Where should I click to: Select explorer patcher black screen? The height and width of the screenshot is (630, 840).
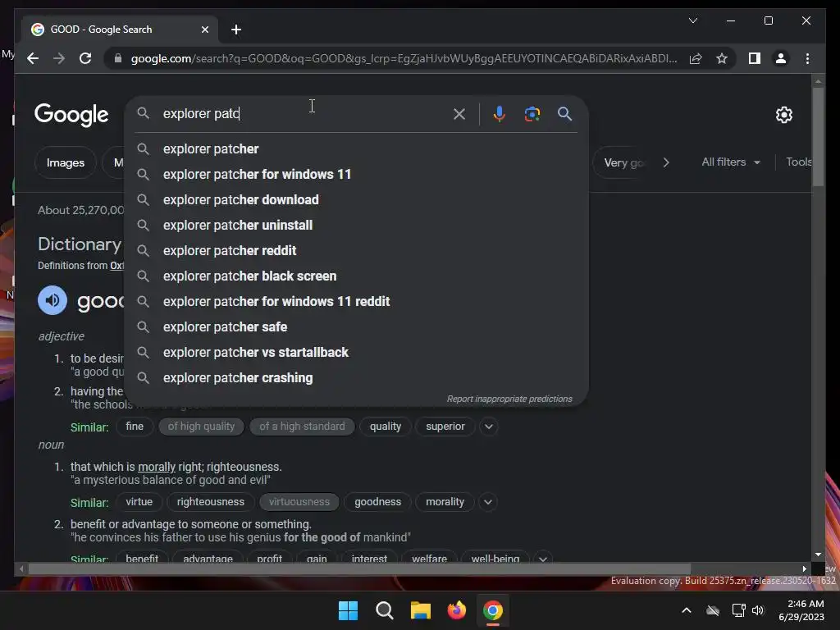[356, 276]
